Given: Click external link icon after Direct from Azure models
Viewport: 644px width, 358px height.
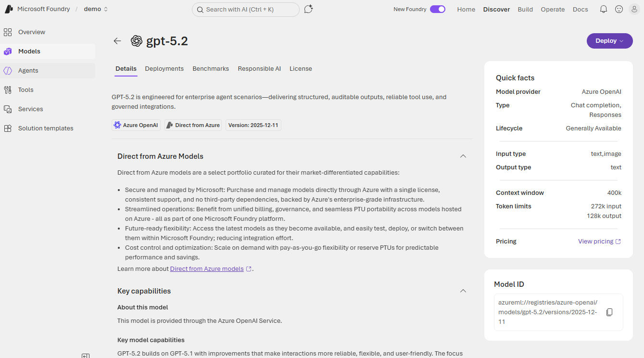Looking at the screenshot, I should click(249, 269).
